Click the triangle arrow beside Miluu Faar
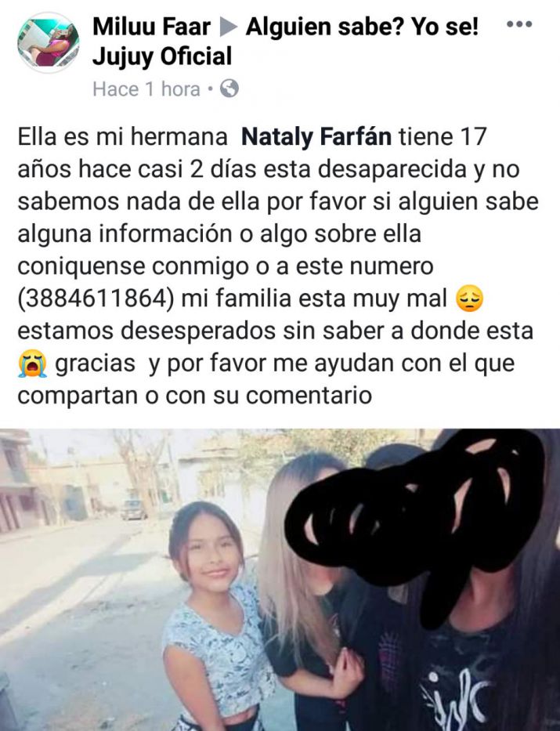Image resolution: width=560 pixels, height=731 pixels. click(x=228, y=27)
